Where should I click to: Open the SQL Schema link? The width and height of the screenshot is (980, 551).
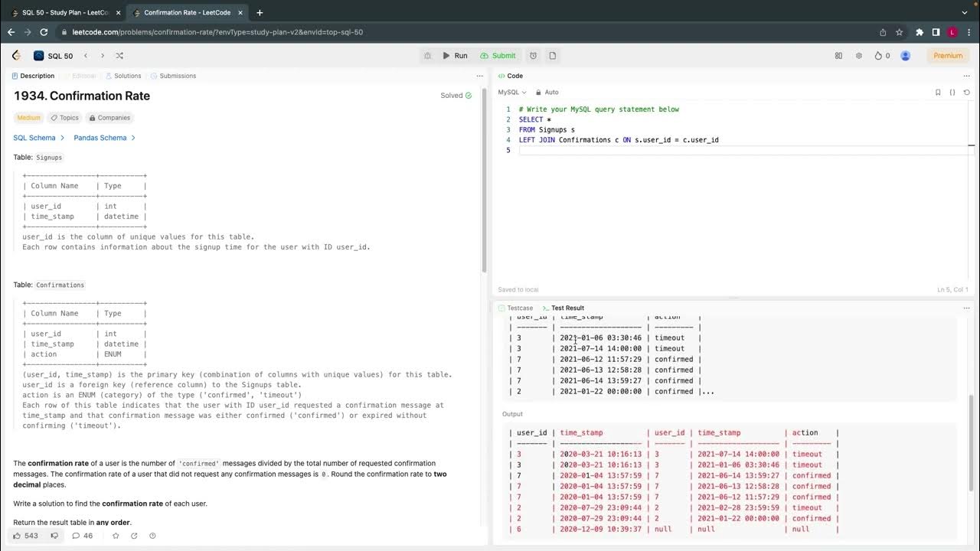[x=39, y=138]
